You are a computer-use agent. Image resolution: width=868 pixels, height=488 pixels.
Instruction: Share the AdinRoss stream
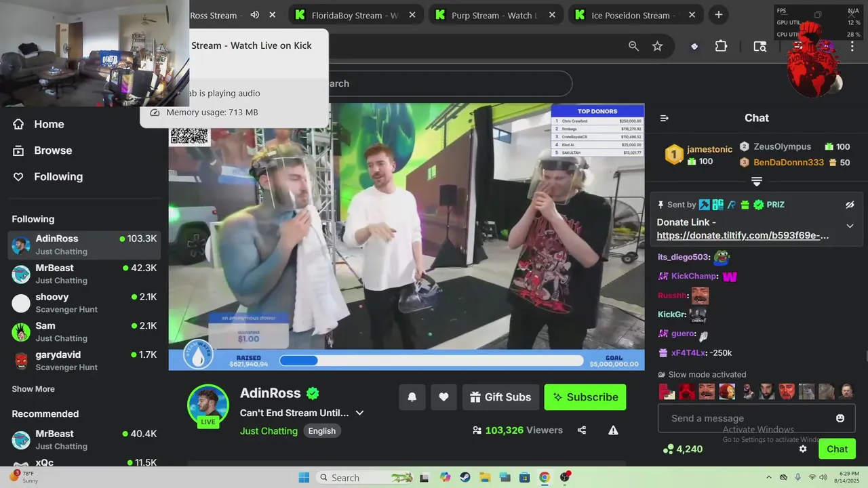582,430
